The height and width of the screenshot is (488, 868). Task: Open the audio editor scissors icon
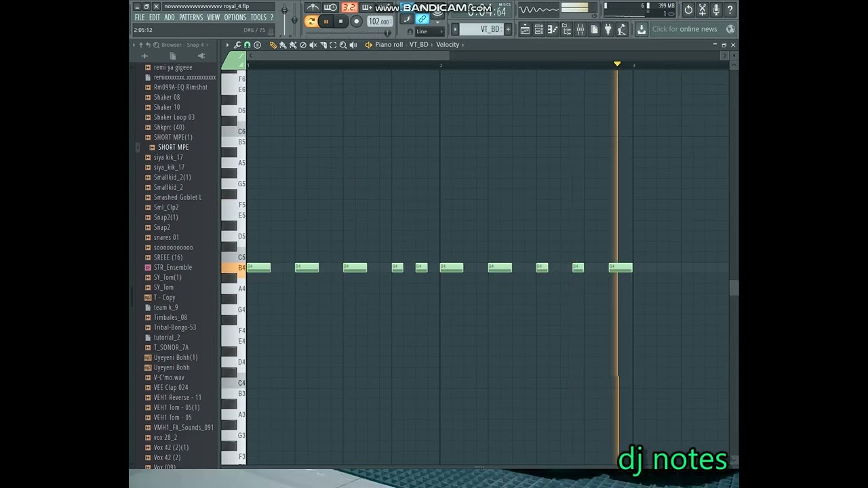point(702,9)
